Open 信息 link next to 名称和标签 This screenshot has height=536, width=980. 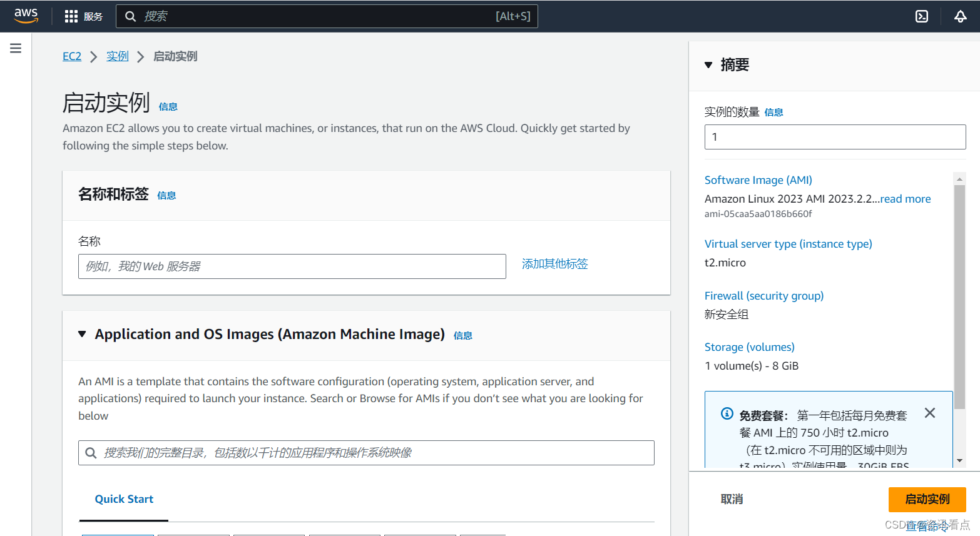tap(166, 196)
